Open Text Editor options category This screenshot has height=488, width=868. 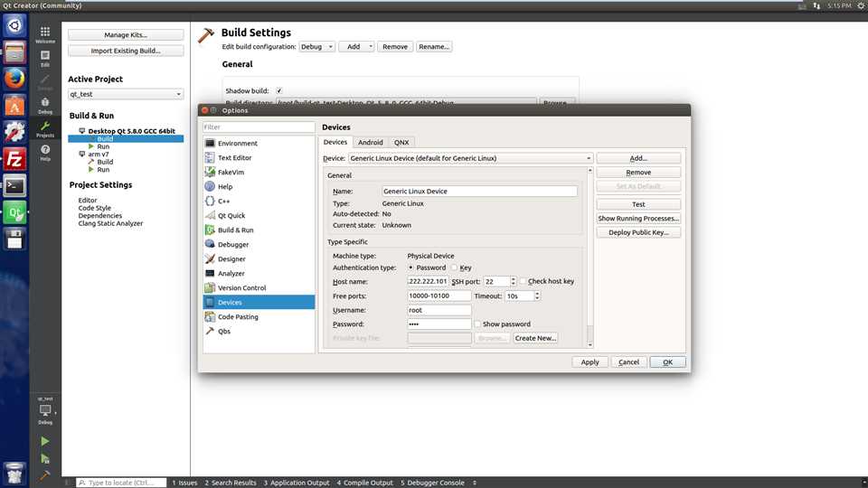pos(259,157)
